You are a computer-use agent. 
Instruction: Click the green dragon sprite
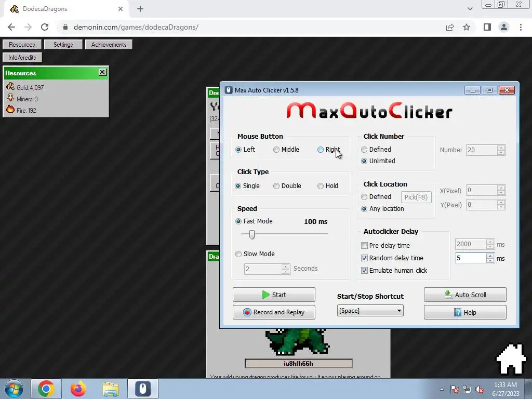tap(298, 341)
